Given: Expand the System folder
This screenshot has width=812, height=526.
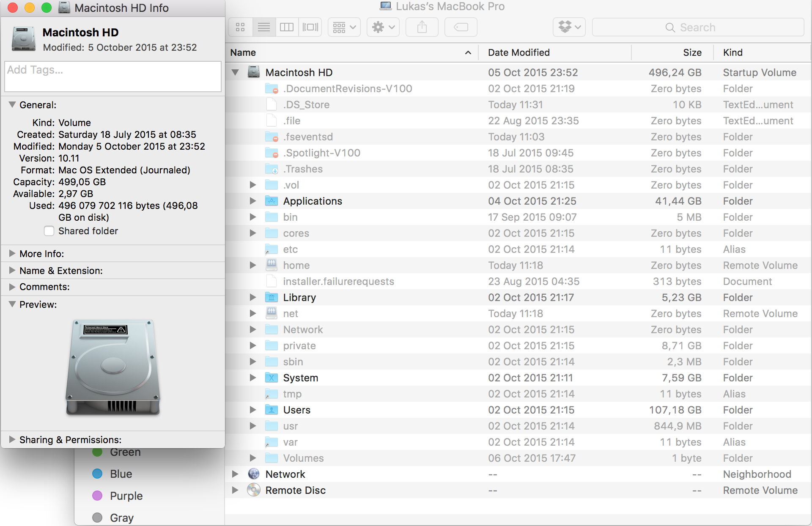Looking at the screenshot, I should [x=253, y=378].
